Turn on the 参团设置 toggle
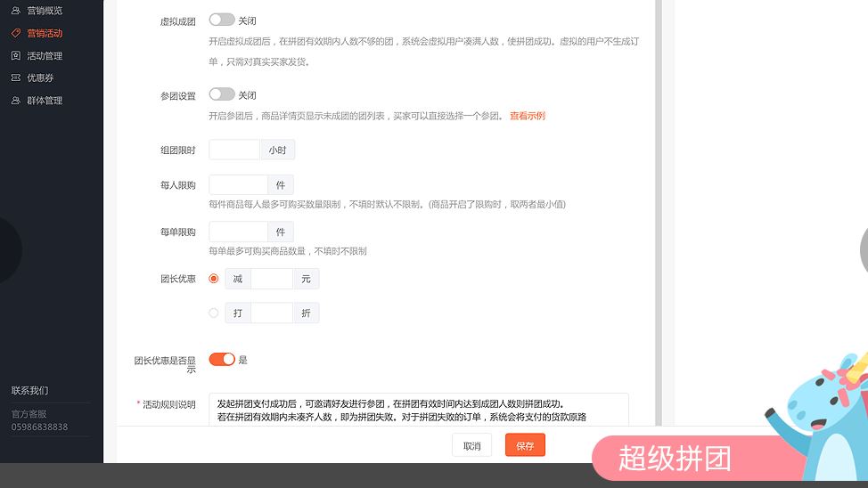The image size is (868, 488). [222, 94]
